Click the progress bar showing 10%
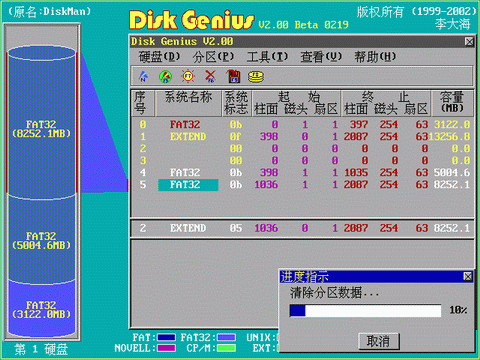Image resolution: width=480 pixels, height=360 pixels. 365,311
